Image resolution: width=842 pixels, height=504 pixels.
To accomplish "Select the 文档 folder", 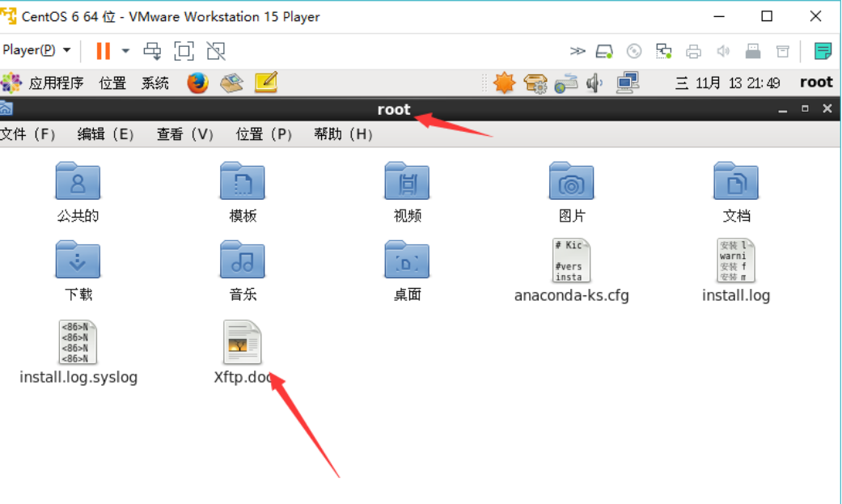I will coord(736,192).
